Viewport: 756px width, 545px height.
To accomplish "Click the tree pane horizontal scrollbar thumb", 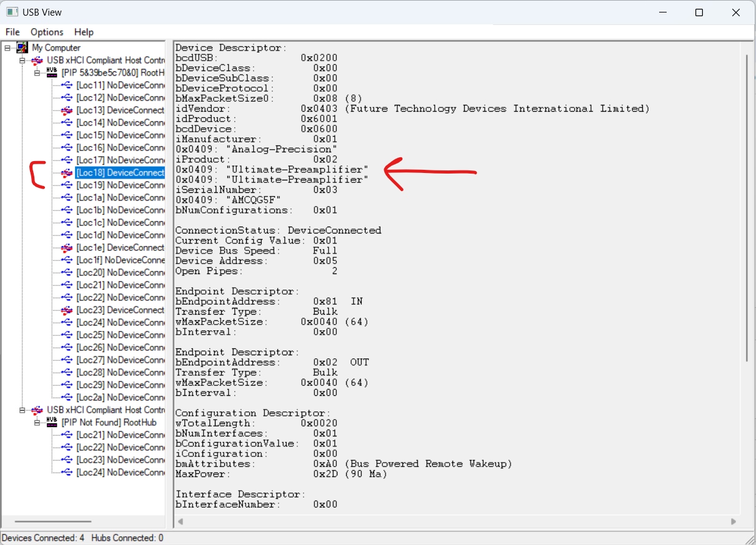I will tap(53, 521).
